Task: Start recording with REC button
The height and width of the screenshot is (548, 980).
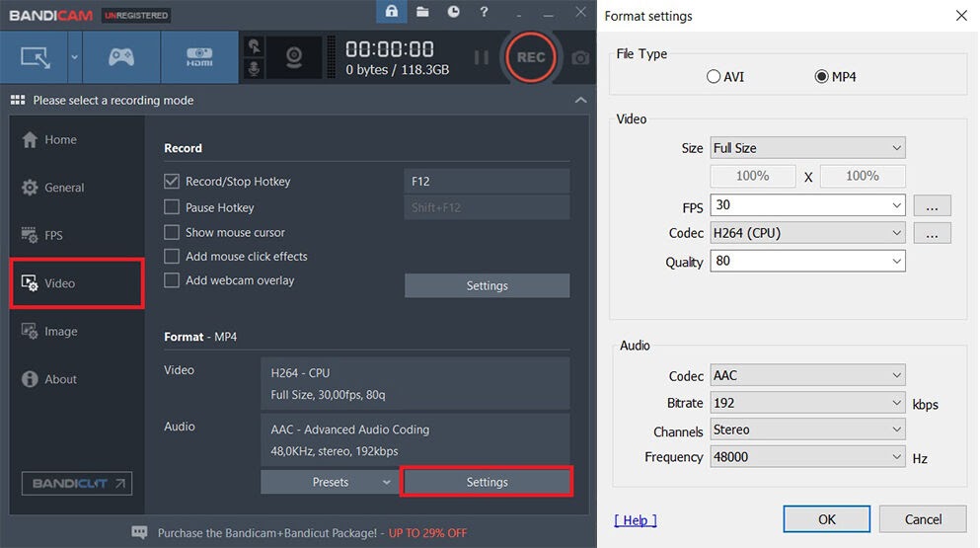Action: coord(531,57)
